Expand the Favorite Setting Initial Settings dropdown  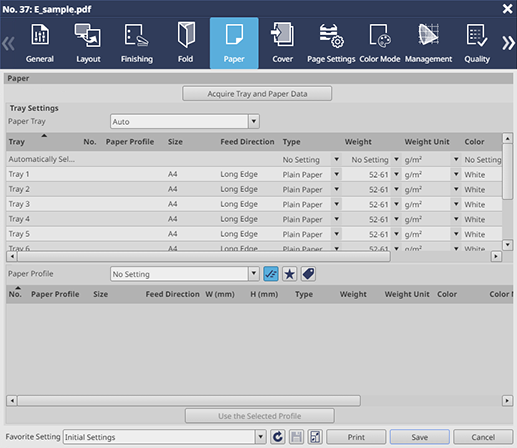point(261,437)
